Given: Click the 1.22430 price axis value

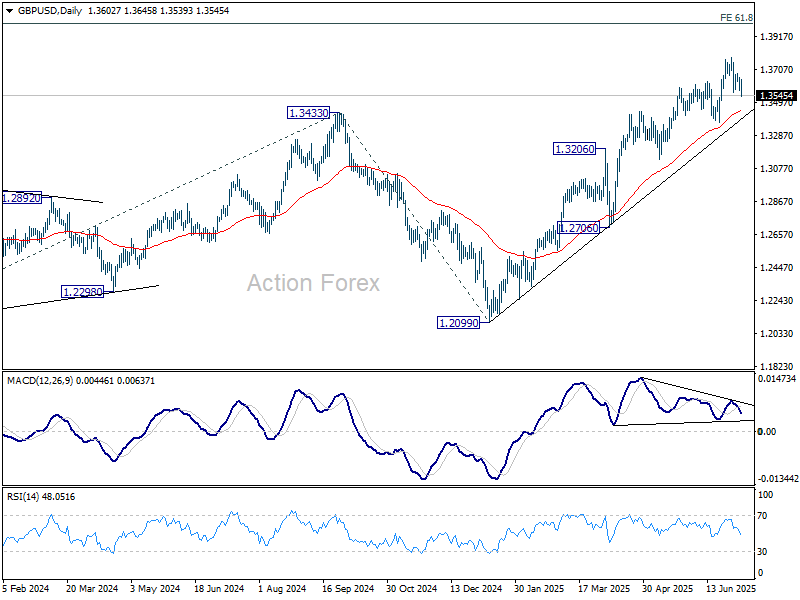Looking at the screenshot, I should click(x=777, y=301).
